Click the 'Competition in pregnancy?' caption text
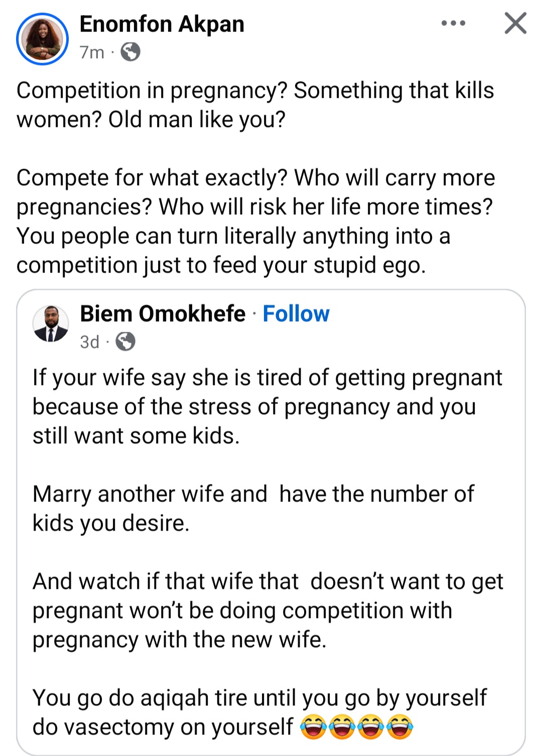Image resolution: width=542 pixels, height=756 pixels. click(255, 105)
